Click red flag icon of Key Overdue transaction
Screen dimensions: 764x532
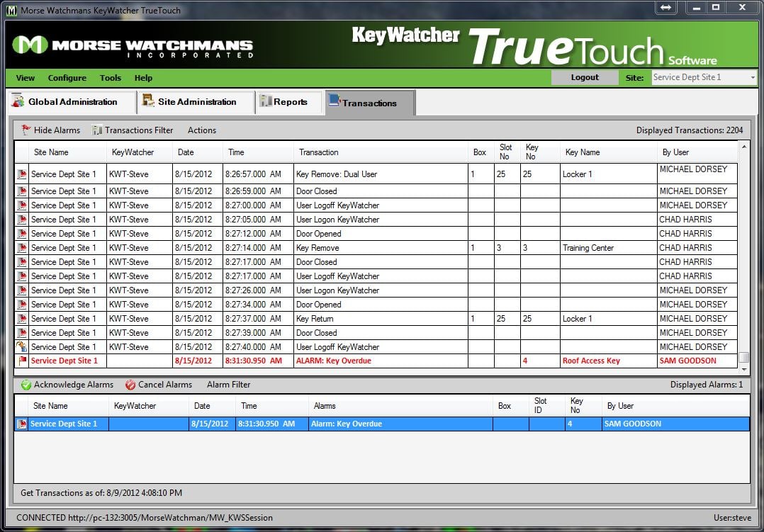21,361
